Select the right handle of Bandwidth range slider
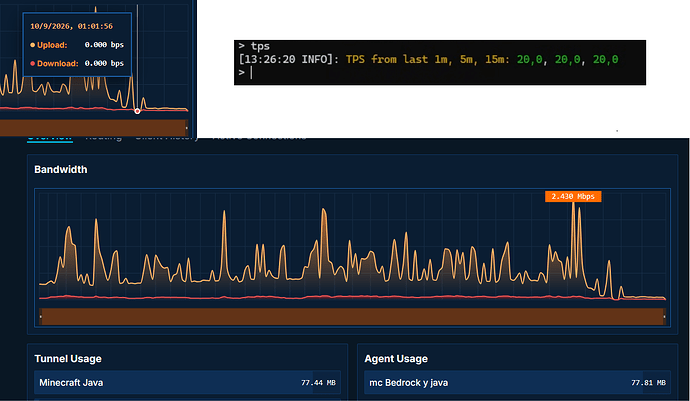690x401 pixels. [x=664, y=316]
